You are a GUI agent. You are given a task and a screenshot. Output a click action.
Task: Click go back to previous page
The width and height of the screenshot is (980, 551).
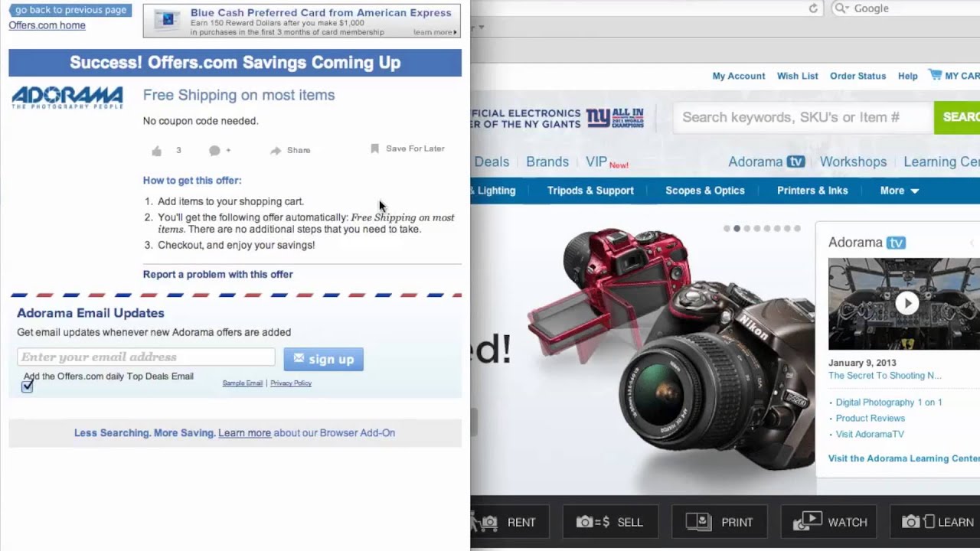(x=70, y=10)
